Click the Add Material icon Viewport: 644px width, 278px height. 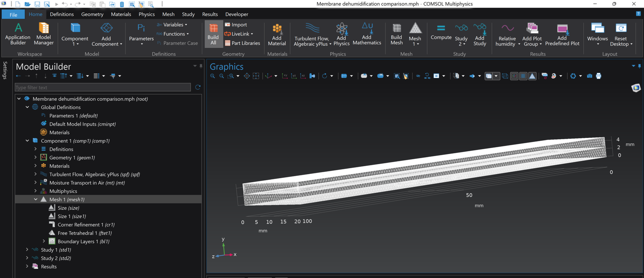pyautogui.click(x=277, y=34)
